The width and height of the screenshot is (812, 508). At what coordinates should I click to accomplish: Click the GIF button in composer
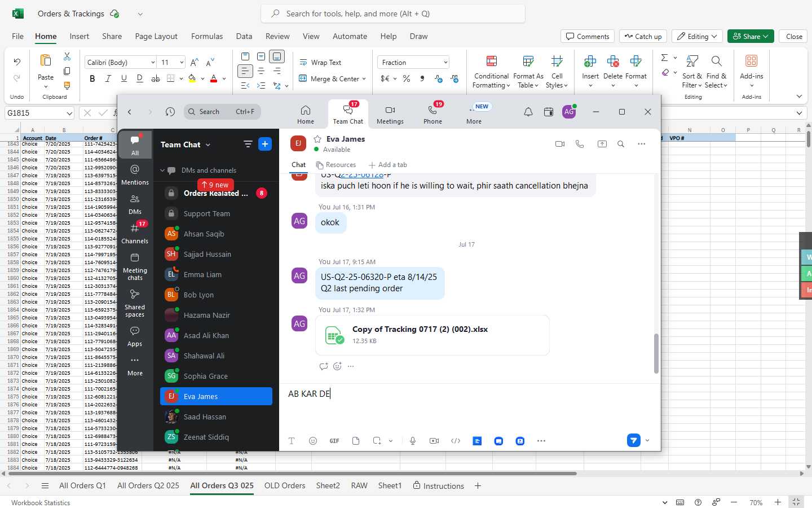pos(334,441)
